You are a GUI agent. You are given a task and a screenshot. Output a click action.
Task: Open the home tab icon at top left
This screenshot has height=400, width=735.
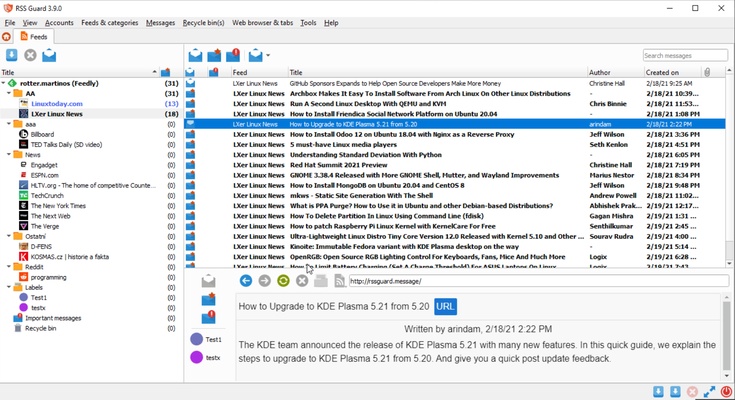[x=7, y=36]
